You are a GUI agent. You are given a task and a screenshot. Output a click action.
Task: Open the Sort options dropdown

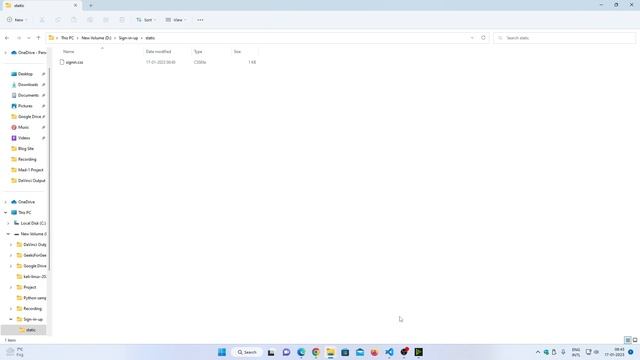tap(146, 20)
